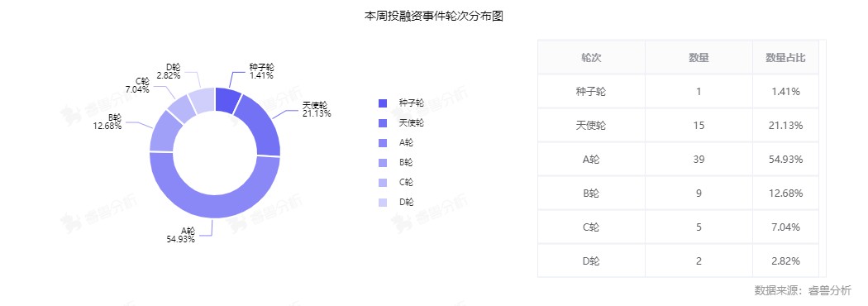Toggle 天使轮 legend color swatch
The height and width of the screenshot is (306, 868).
383,123
